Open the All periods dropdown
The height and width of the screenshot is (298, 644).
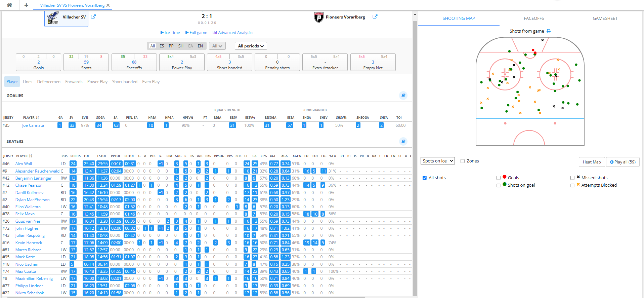[251, 46]
